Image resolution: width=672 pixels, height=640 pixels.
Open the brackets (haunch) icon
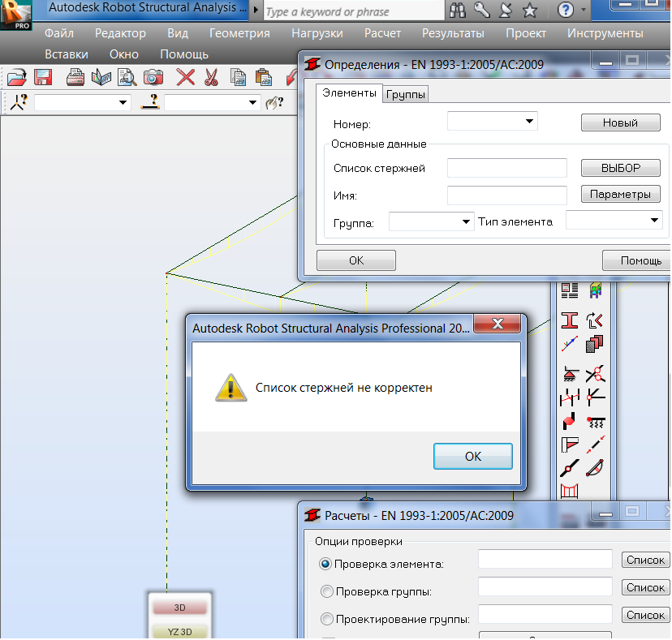(x=570, y=445)
